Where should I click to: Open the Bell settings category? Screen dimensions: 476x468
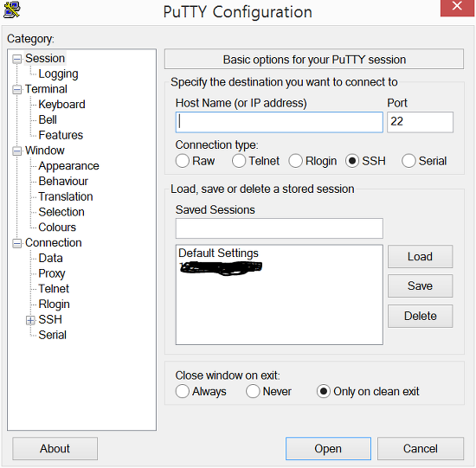(48, 119)
